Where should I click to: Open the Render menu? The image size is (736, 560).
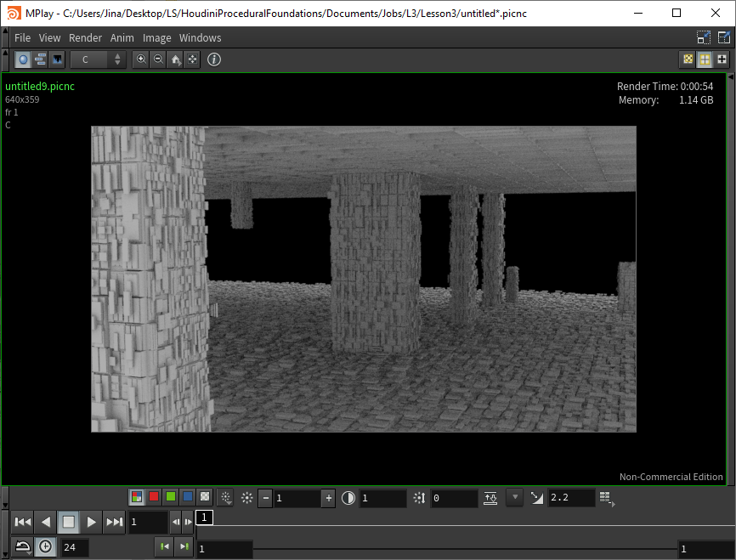coord(85,37)
